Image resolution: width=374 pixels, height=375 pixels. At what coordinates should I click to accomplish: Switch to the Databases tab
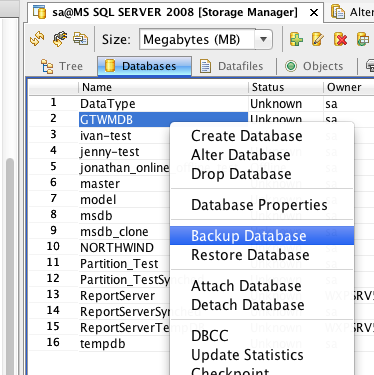[144, 66]
